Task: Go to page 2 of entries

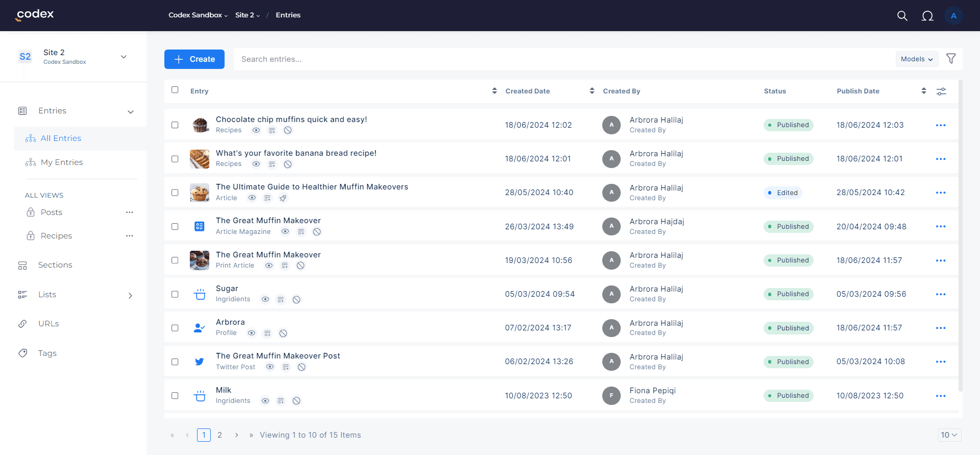Action: coord(220,435)
